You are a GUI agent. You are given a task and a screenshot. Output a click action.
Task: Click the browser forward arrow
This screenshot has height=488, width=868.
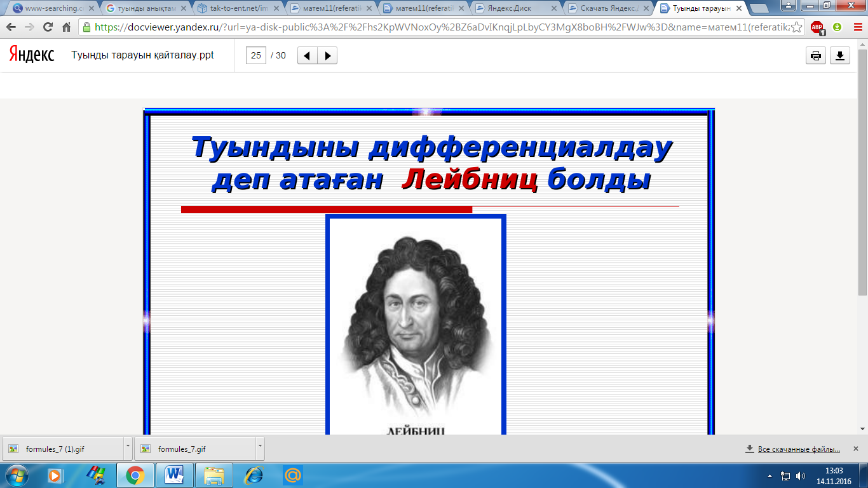click(x=29, y=27)
